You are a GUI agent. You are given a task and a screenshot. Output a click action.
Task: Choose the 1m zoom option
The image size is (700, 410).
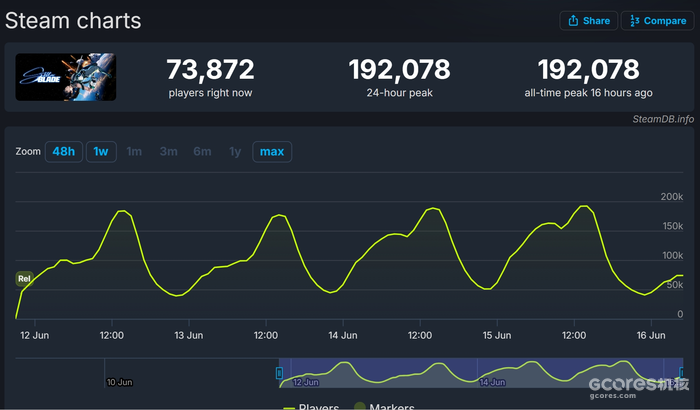click(134, 152)
